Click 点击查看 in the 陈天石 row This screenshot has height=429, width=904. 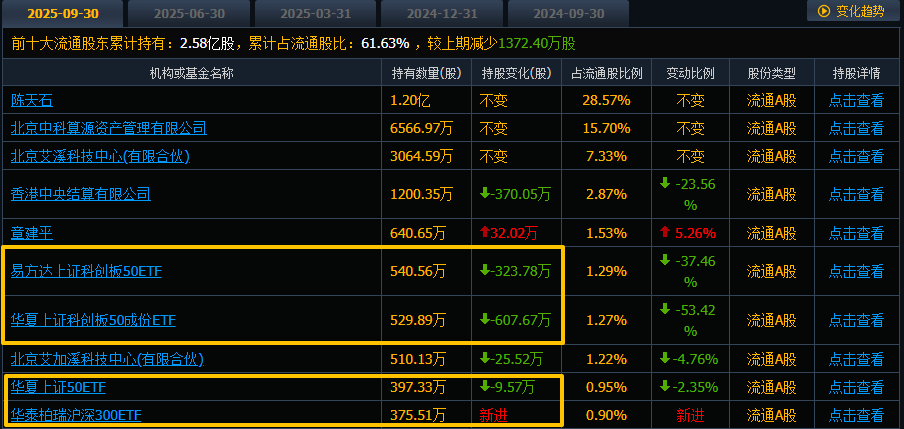pyautogui.click(x=856, y=100)
